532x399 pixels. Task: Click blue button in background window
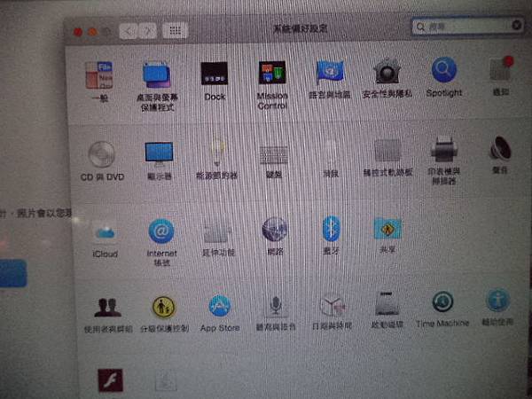point(13,273)
